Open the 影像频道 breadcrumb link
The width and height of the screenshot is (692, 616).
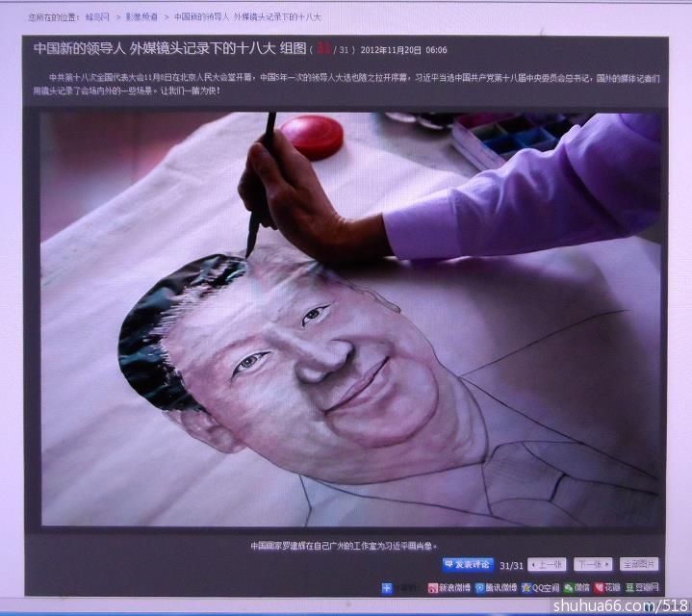coord(141,17)
